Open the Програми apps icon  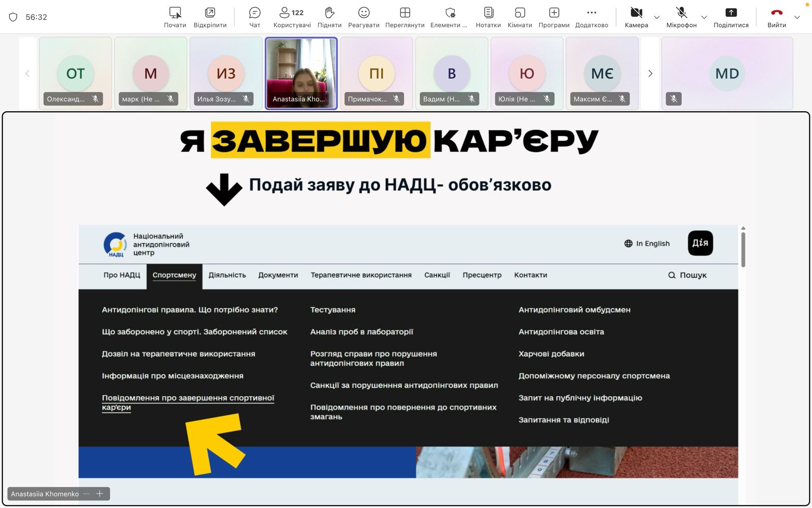click(x=554, y=13)
